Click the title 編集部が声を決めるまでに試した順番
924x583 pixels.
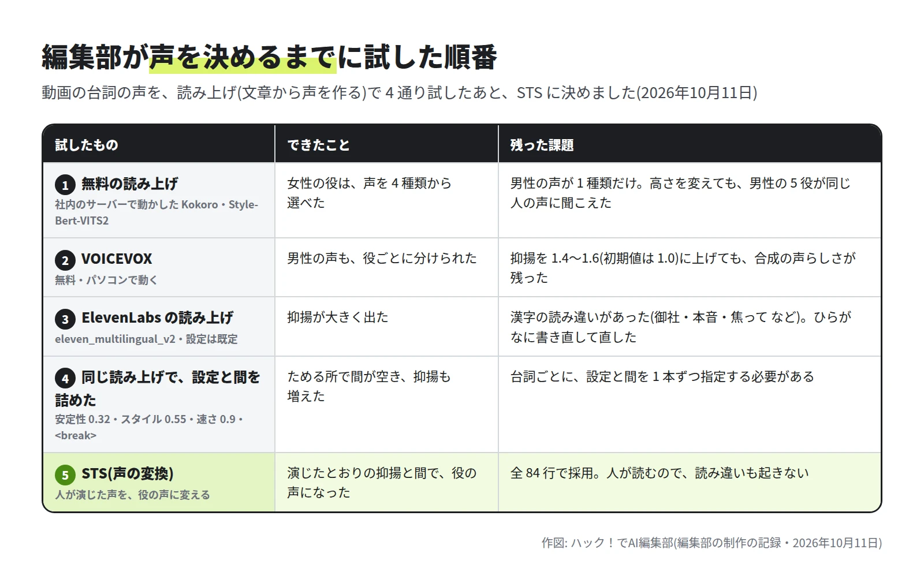click(x=269, y=57)
